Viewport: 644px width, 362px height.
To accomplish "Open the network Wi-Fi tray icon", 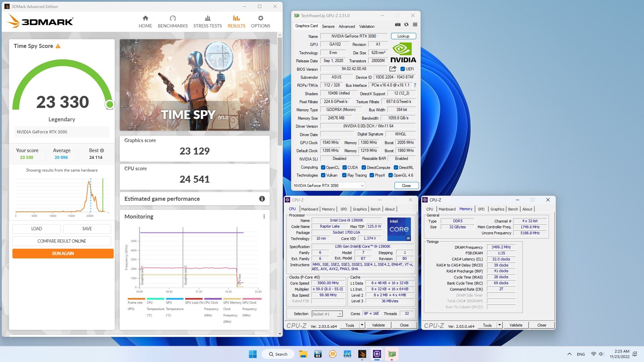I will point(593,354).
